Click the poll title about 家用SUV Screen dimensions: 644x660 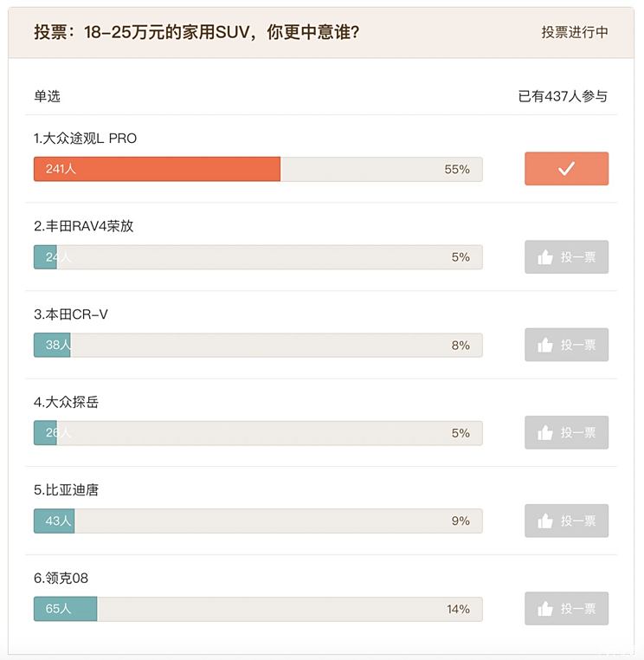[x=196, y=32]
